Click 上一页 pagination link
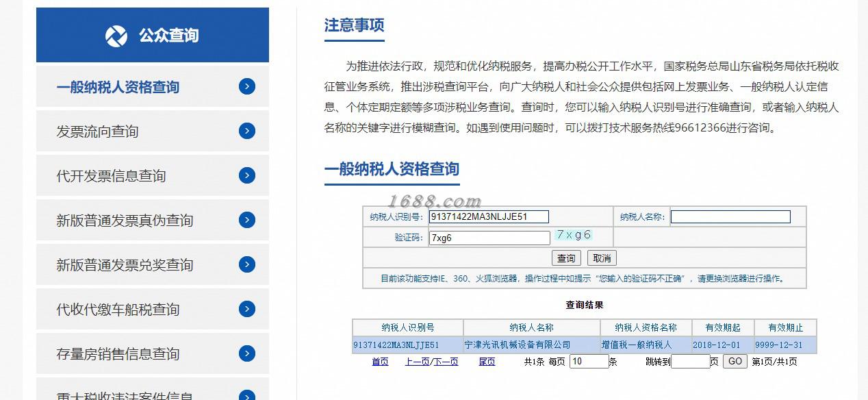The width and height of the screenshot is (868, 400). coord(417,362)
